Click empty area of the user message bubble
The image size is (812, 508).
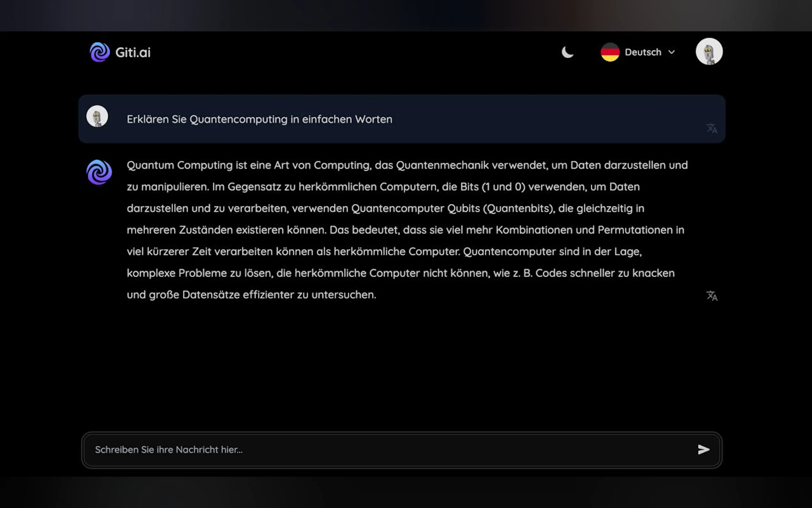point(537,119)
